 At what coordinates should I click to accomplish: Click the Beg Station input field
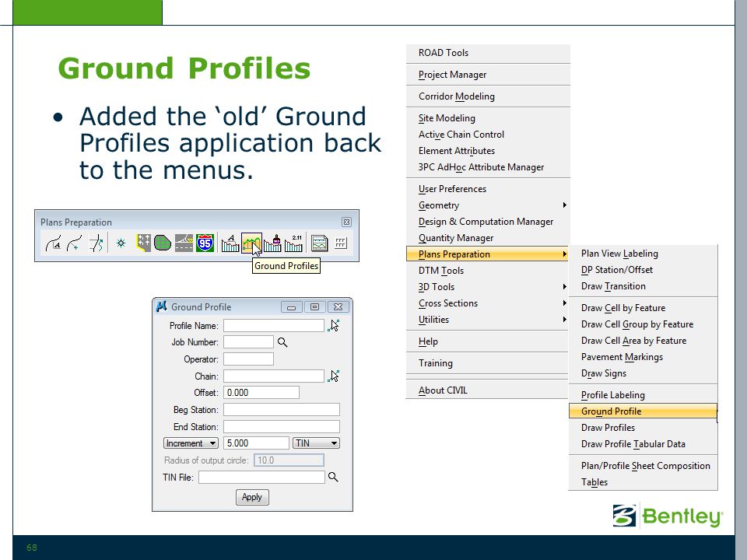(282, 410)
